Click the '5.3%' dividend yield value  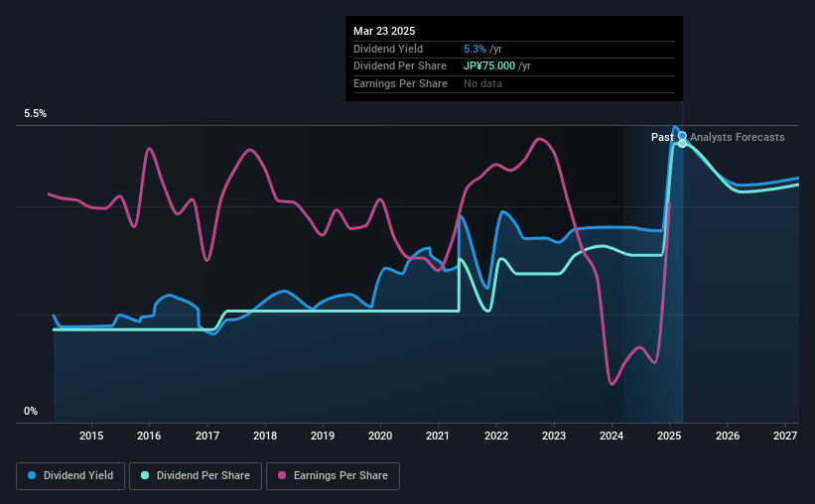pyautogui.click(x=475, y=49)
